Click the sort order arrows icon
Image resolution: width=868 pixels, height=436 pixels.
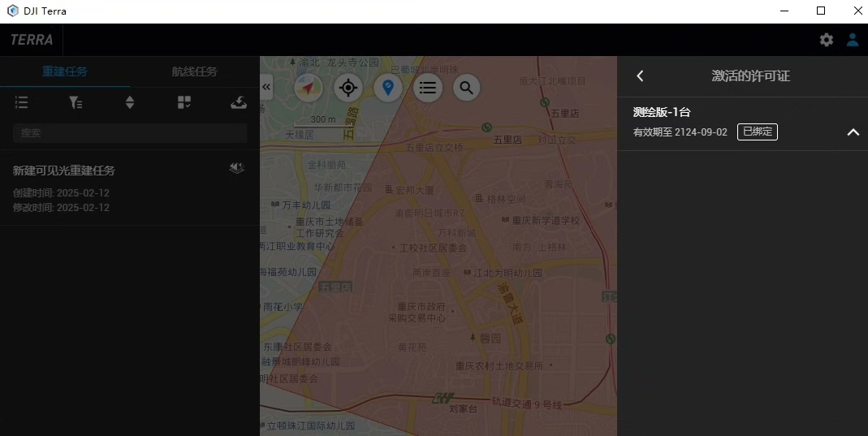click(130, 102)
